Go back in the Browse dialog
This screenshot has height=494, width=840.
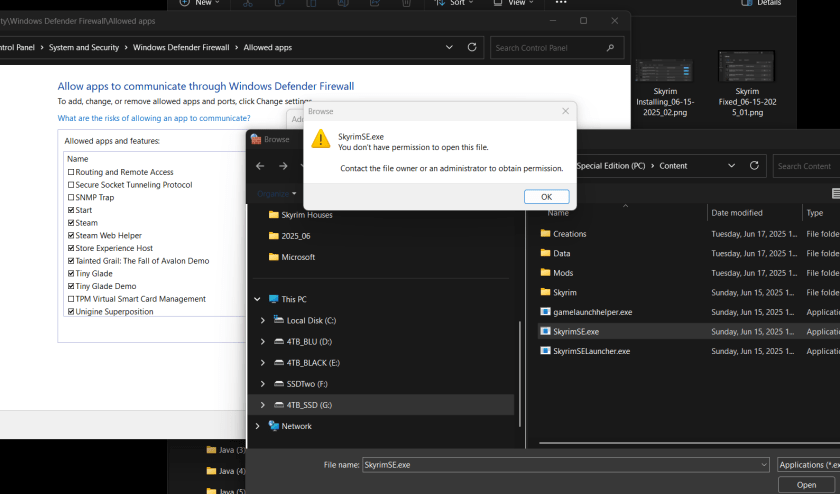pyautogui.click(x=260, y=166)
